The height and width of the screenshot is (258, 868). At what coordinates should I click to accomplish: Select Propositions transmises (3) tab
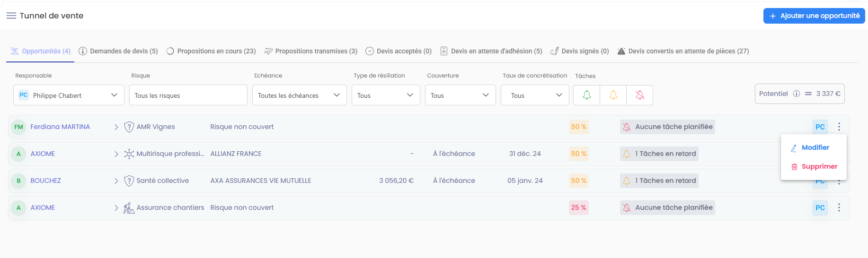[311, 51]
